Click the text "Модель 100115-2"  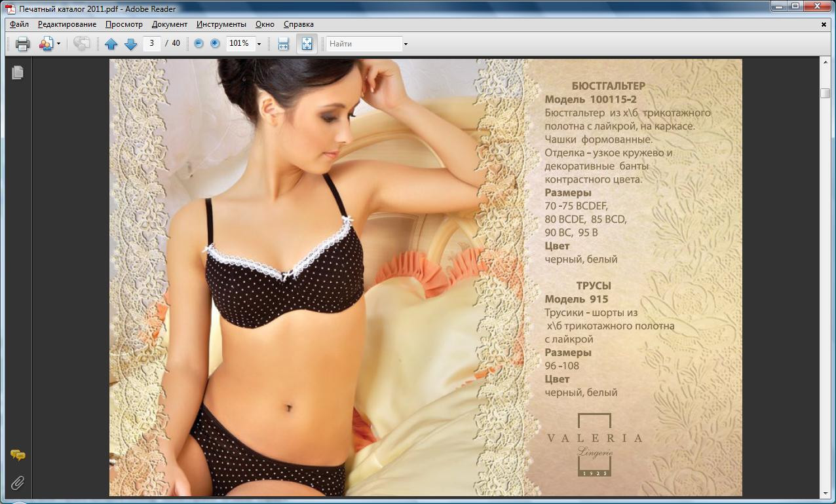click(590, 99)
